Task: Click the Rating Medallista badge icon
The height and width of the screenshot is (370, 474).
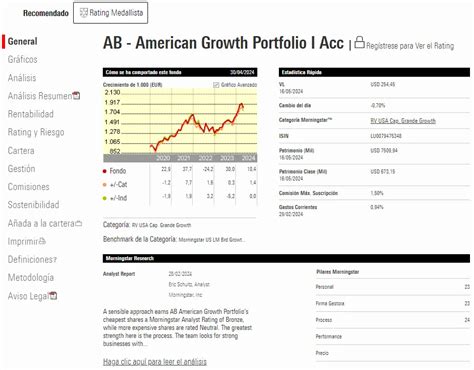Action: point(83,13)
